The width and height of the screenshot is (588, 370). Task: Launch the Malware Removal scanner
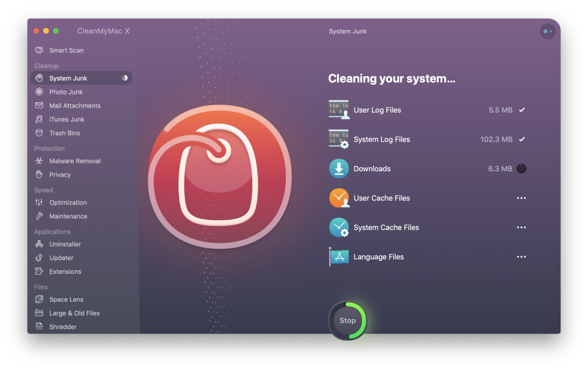point(75,161)
